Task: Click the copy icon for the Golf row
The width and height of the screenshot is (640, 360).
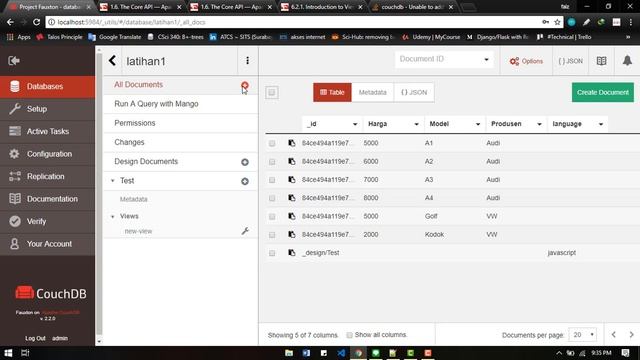Action: tap(291, 216)
